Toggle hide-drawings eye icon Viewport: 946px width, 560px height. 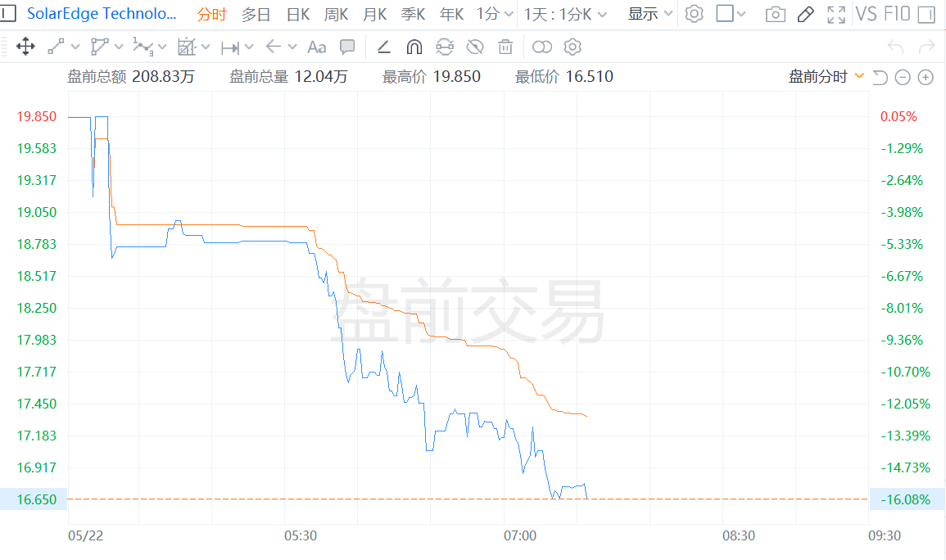475,47
